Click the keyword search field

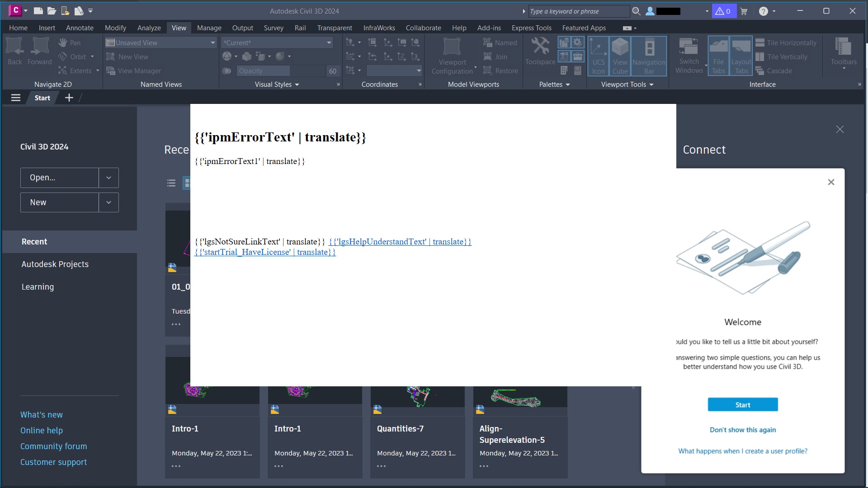pos(578,11)
